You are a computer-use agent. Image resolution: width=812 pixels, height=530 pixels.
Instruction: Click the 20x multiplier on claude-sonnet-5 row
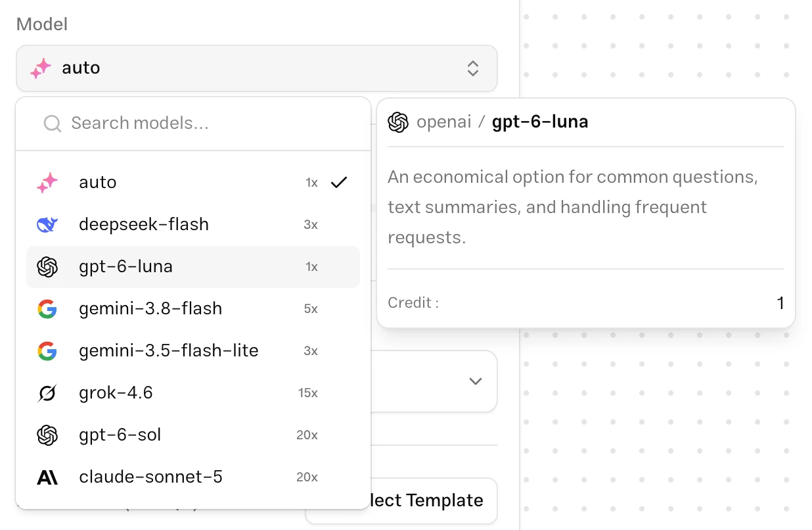pyautogui.click(x=307, y=477)
